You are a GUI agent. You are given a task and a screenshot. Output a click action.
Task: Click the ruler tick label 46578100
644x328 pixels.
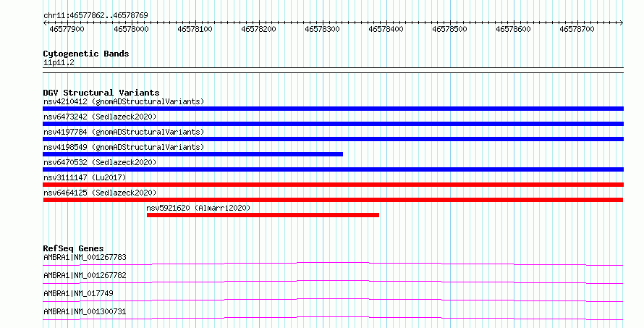tap(195, 29)
